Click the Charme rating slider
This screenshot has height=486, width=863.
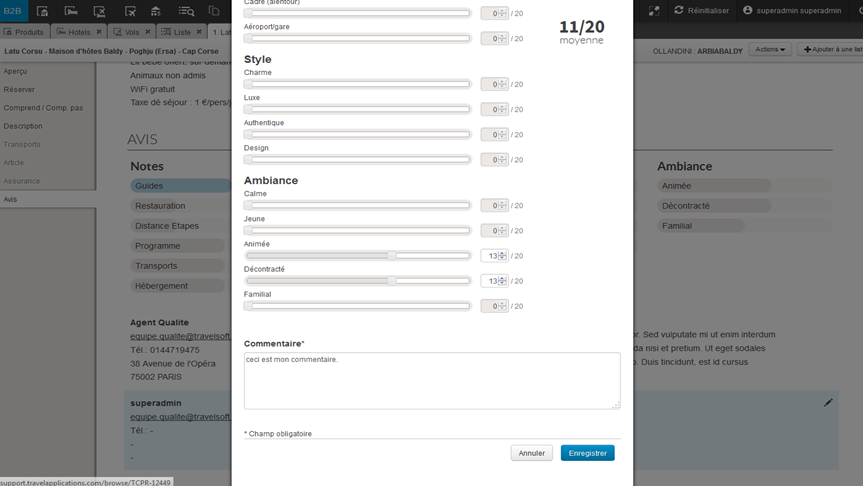coord(358,84)
